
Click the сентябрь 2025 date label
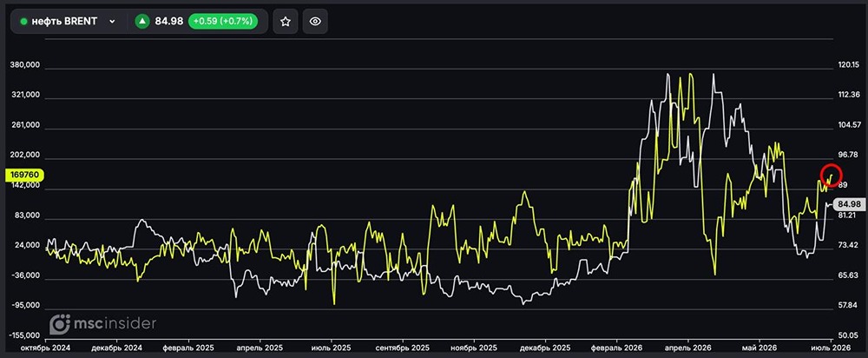pos(403,348)
